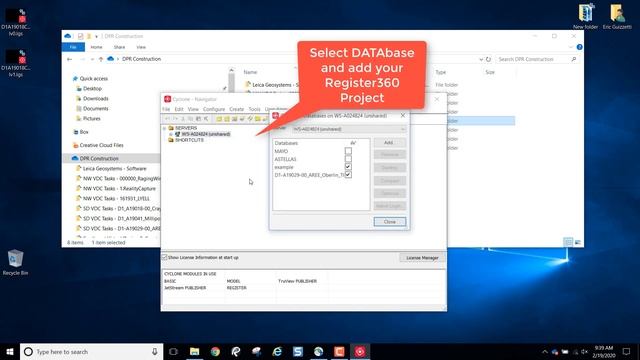This screenshot has width=640, height=360.
Task: Click the Databases column header
Action: pyautogui.click(x=286, y=143)
